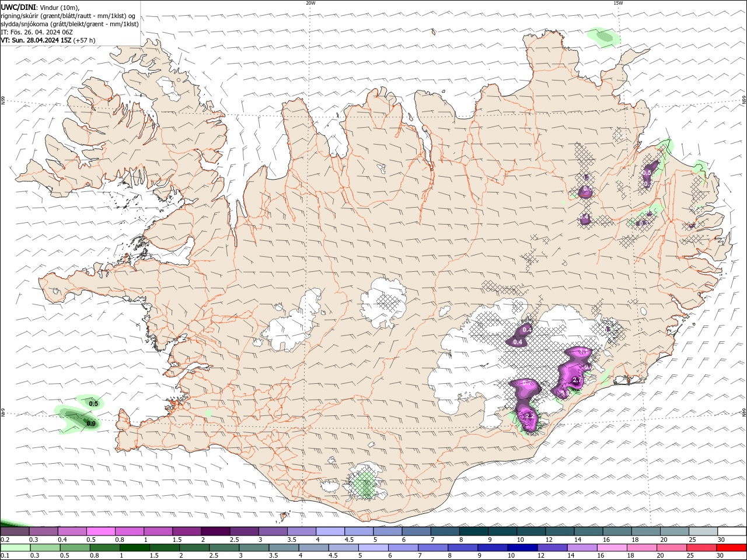Click the rigning/skúrir legend description line
The height and width of the screenshot is (560, 747).
[x=68, y=16]
